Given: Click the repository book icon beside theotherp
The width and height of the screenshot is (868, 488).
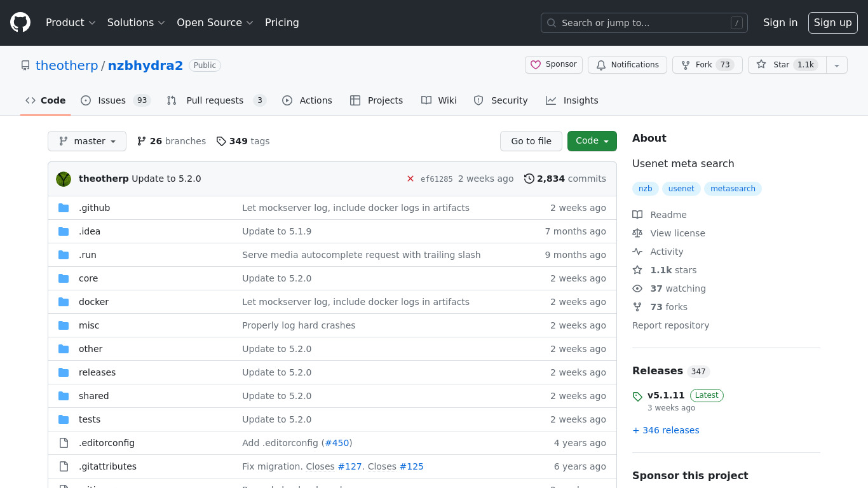Looking at the screenshot, I should click(25, 65).
